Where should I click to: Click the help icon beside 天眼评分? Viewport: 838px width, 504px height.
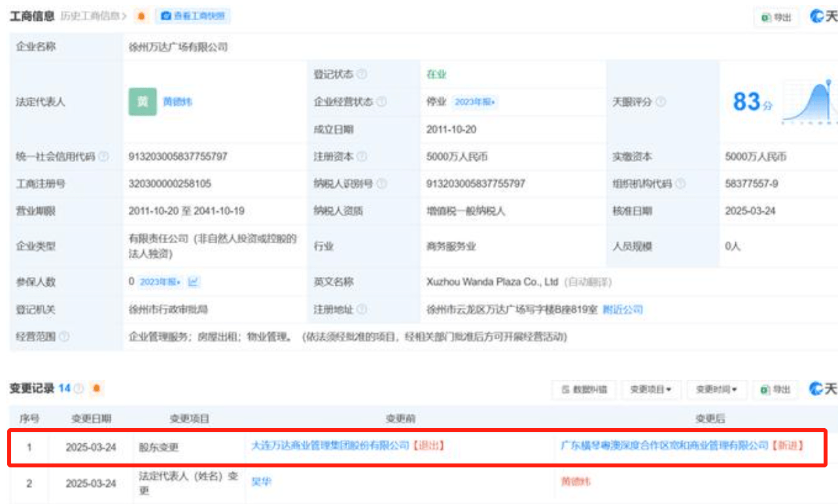pyautogui.click(x=661, y=102)
